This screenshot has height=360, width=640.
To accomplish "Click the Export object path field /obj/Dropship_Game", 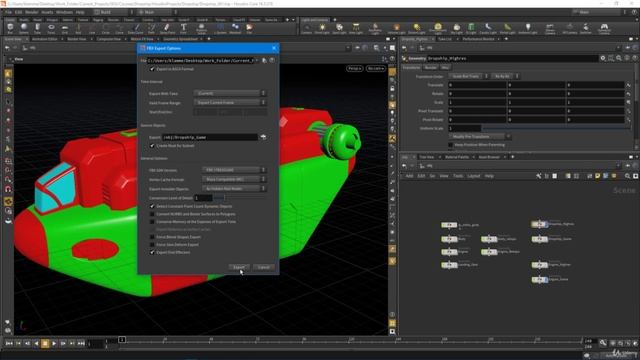I will [x=210, y=137].
